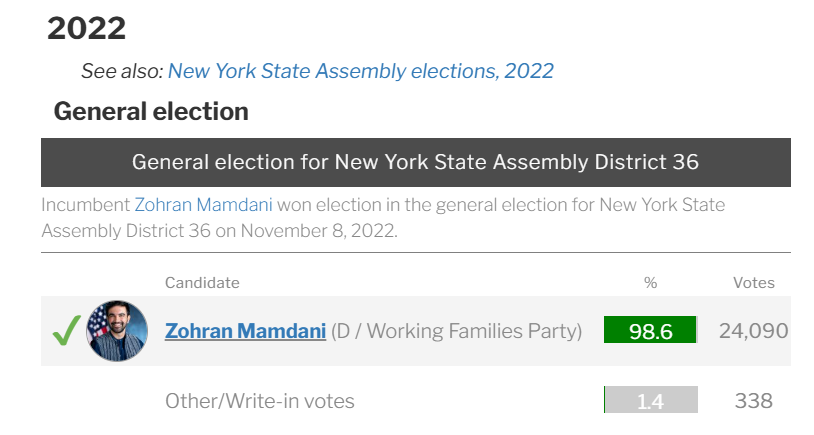Image resolution: width=814 pixels, height=435 pixels.
Task: Select the Votes column header
Action: click(x=753, y=283)
